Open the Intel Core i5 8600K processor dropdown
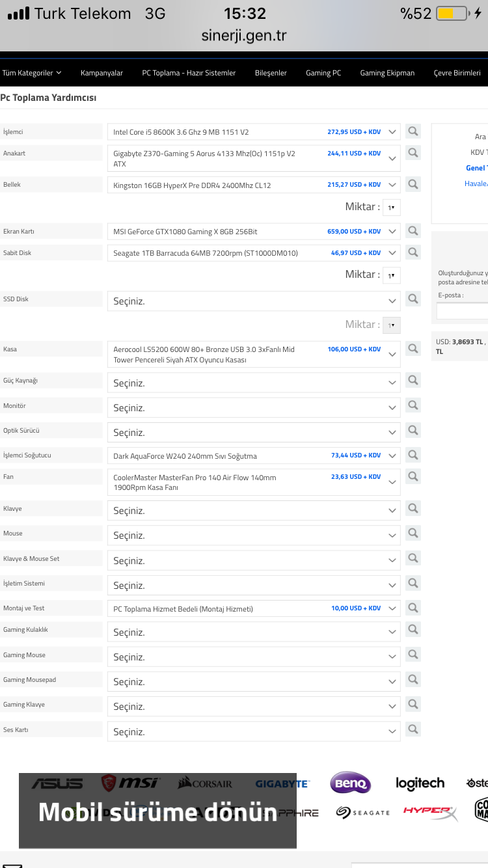The height and width of the screenshot is (868, 488). tap(254, 132)
